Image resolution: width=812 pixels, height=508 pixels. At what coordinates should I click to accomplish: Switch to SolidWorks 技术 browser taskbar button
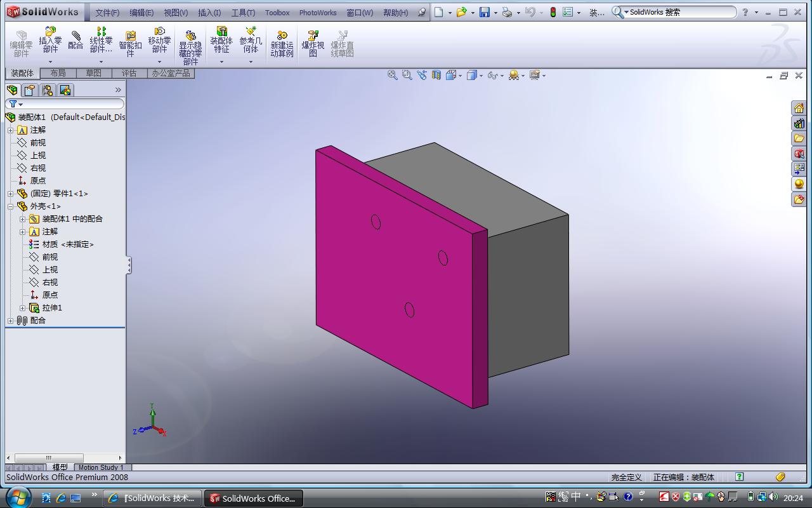point(154,498)
